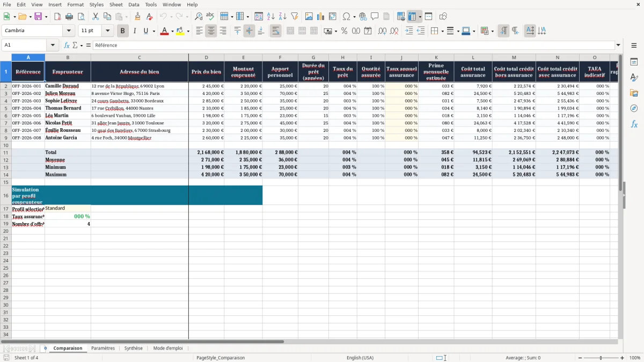Click Add Decimal Place icon
Viewport: 644px width, 362px height.
pyautogui.click(x=382, y=31)
